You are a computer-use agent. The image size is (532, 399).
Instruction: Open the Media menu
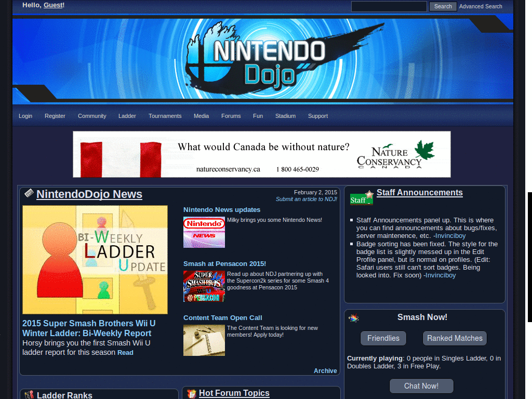point(201,116)
